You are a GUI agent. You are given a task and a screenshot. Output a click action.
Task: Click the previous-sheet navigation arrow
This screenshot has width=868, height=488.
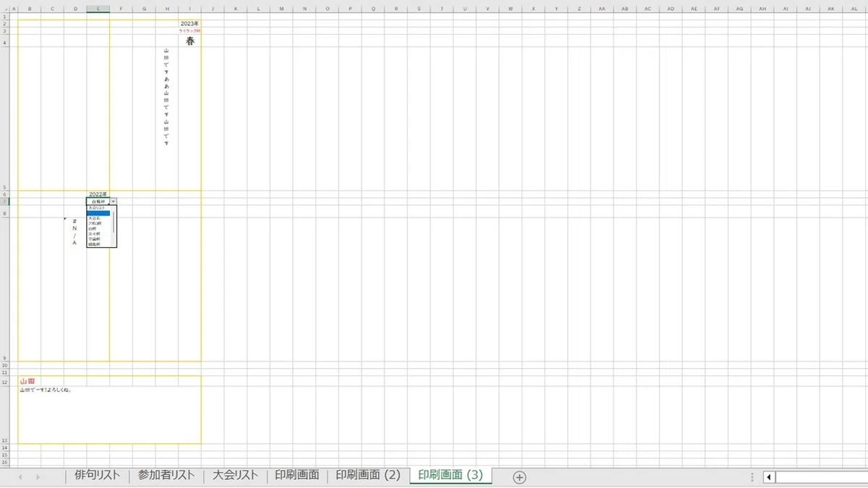pyautogui.click(x=20, y=476)
